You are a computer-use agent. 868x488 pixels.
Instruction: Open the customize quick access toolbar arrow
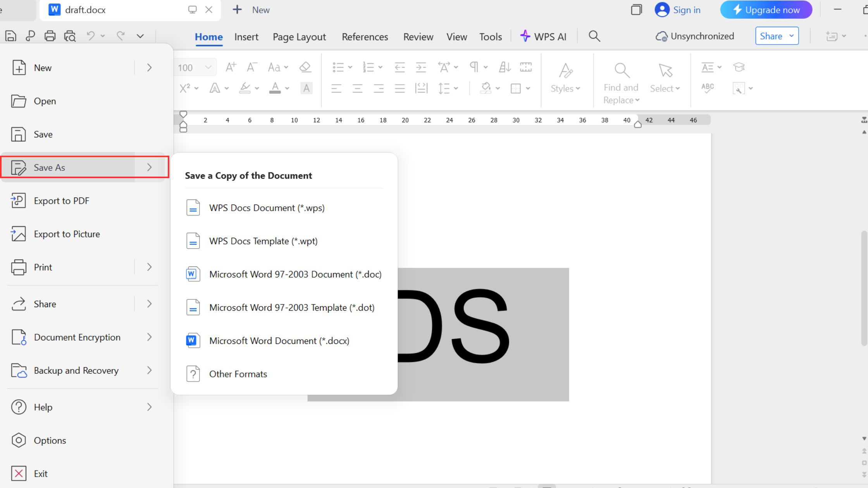[140, 36]
